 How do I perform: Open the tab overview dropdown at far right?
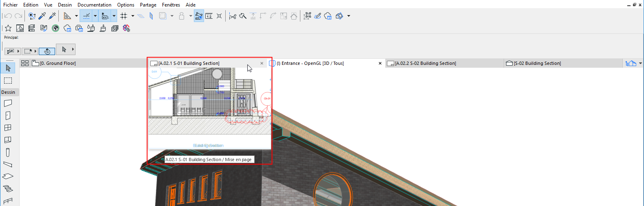(640, 63)
